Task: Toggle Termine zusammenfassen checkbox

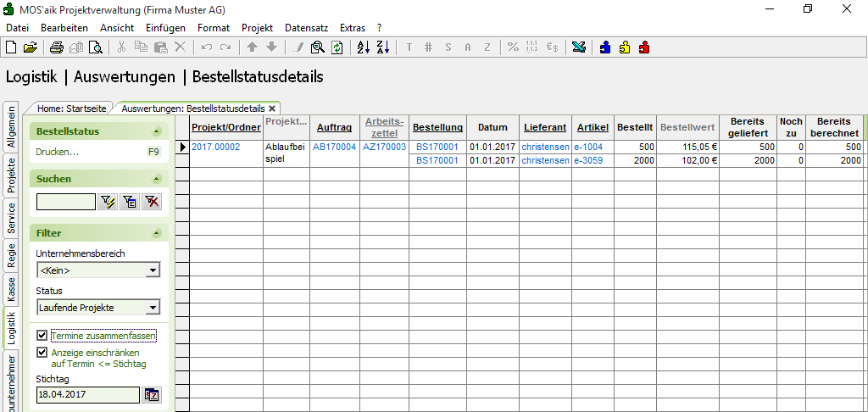Action: [x=42, y=336]
